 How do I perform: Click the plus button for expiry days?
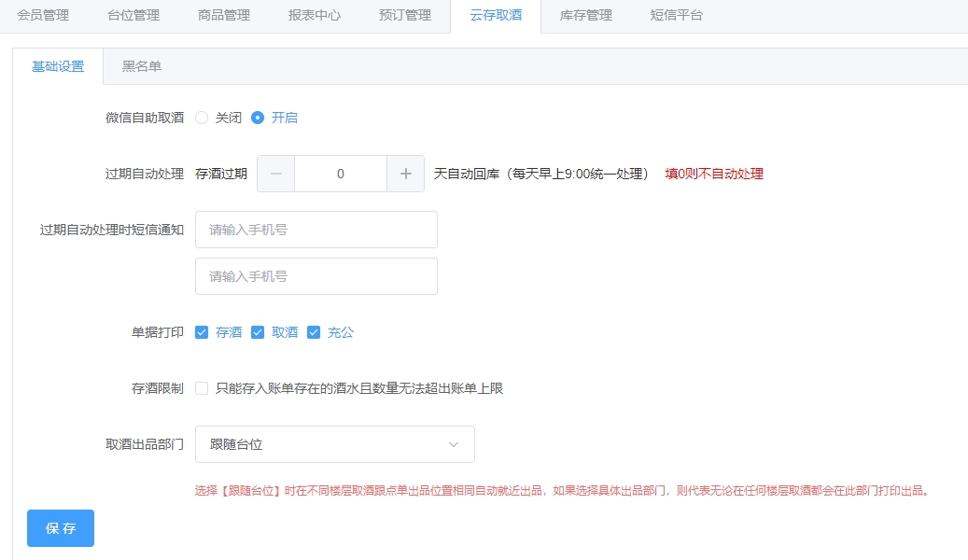[x=406, y=174]
